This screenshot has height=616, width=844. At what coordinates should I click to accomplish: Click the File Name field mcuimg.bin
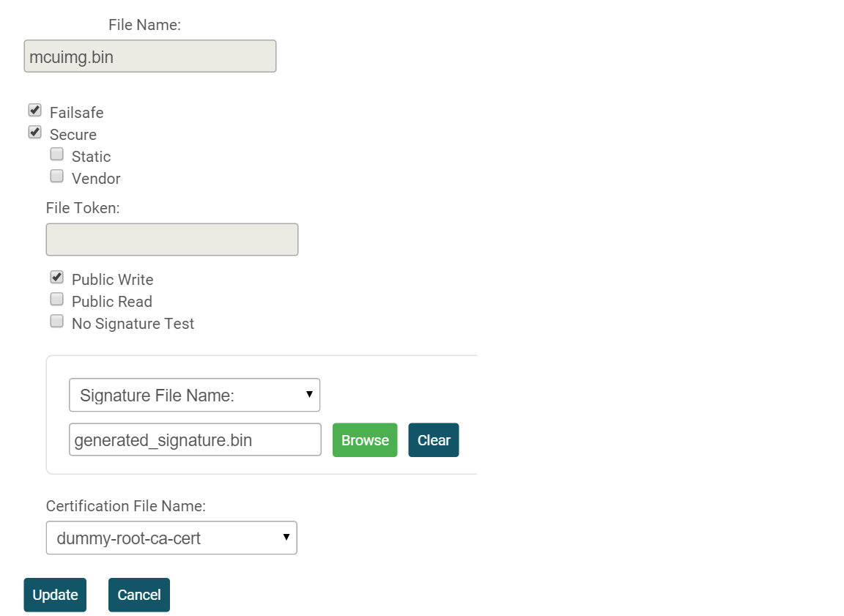[150, 56]
